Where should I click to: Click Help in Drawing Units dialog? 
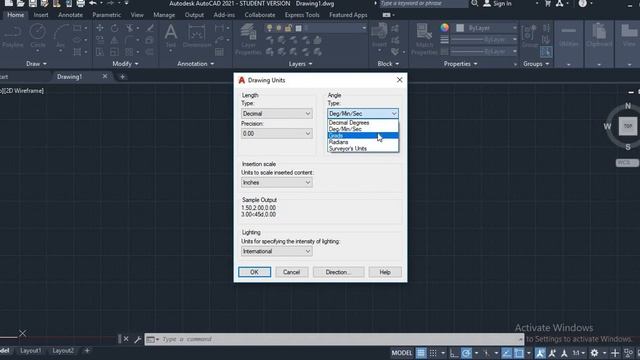coord(385,272)
